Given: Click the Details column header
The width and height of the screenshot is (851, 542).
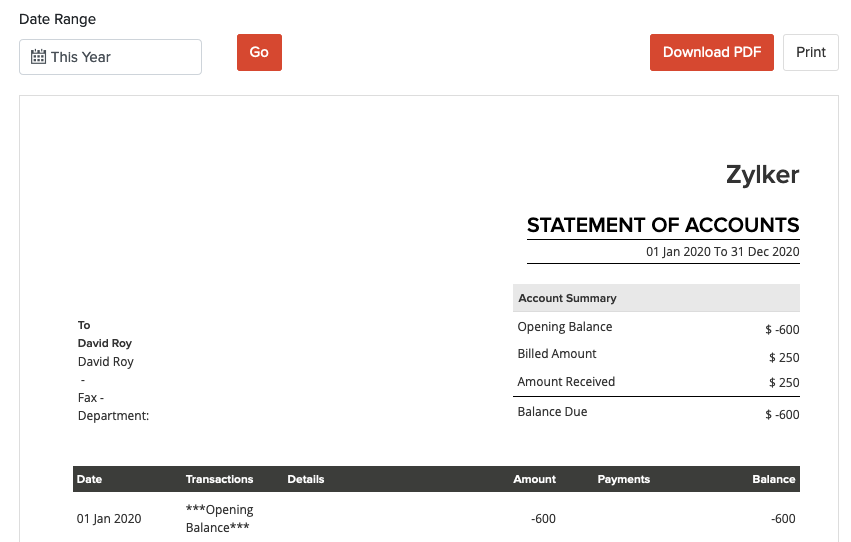Looking at the screenshot, I should click(305, 479).
